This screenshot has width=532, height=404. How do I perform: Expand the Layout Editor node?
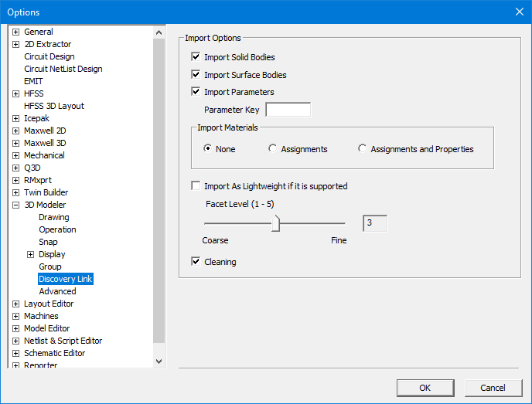(16, 304)
